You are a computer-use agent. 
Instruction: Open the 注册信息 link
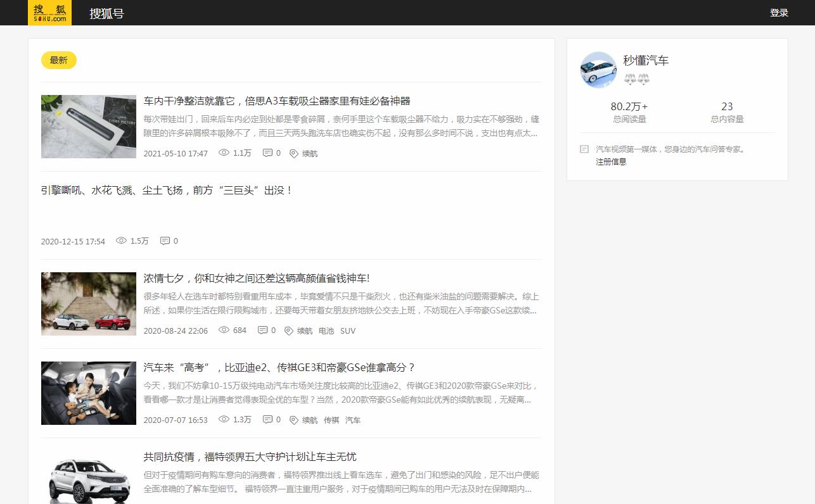611,161
